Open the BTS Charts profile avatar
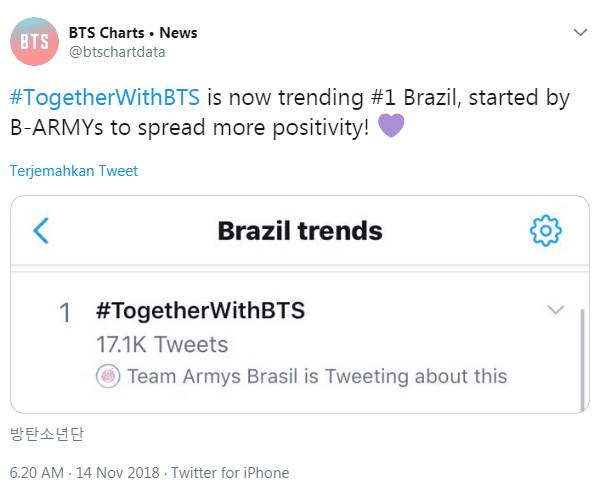Image resolution: width=599 pixels, height=489 pixels. click(x=34, y=41)
